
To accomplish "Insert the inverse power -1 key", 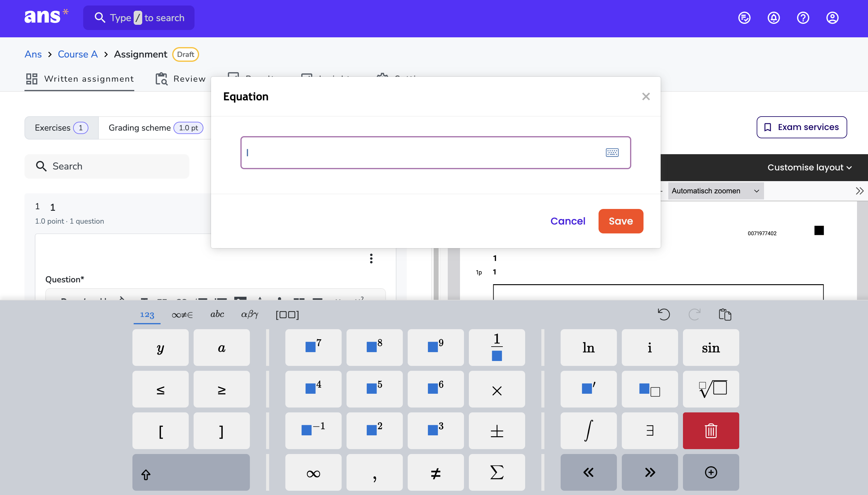I will [x=313, y=431].
